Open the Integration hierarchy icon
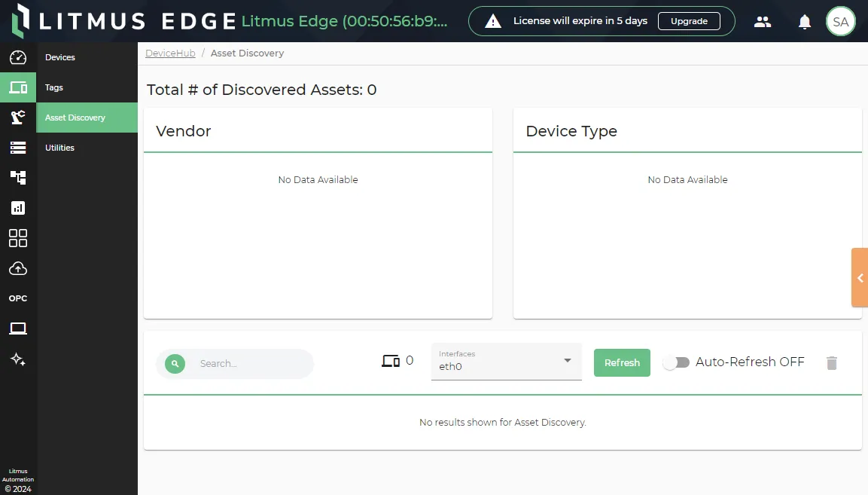The height and width of the screenshot is (495, 868). (18, 178)
